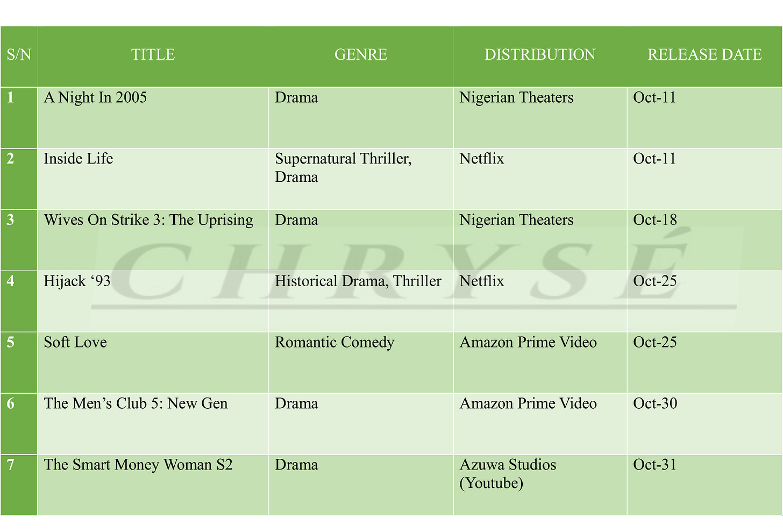Screen dimensions: 783x532
Task: Select the title 'Inside Life'
Action: [x=79, y=159]
